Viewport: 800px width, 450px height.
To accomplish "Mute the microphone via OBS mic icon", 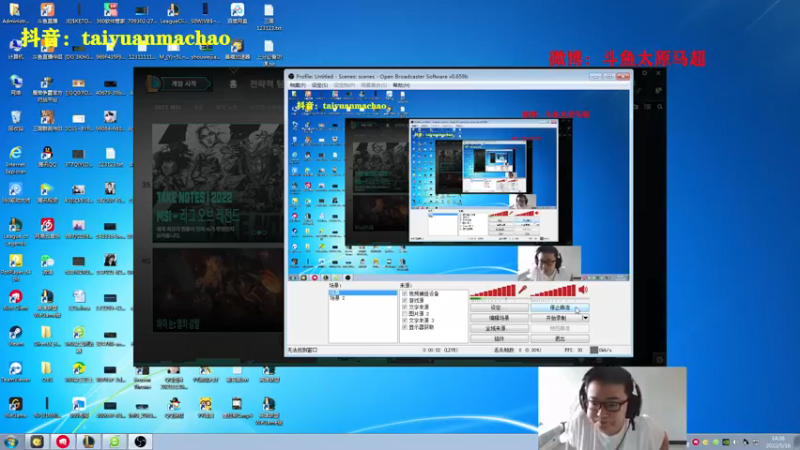I will (522, 290).
